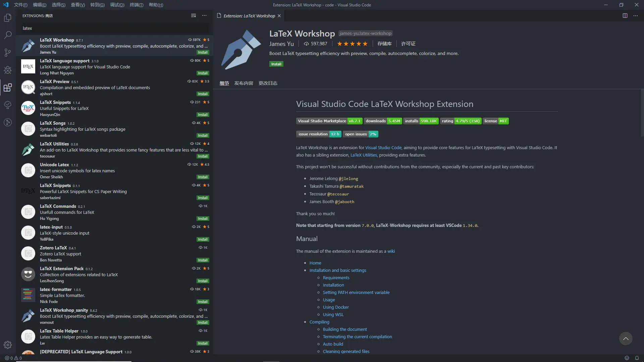
Task: Click the scroll-to-top arrow button
Action: [626, 339]
